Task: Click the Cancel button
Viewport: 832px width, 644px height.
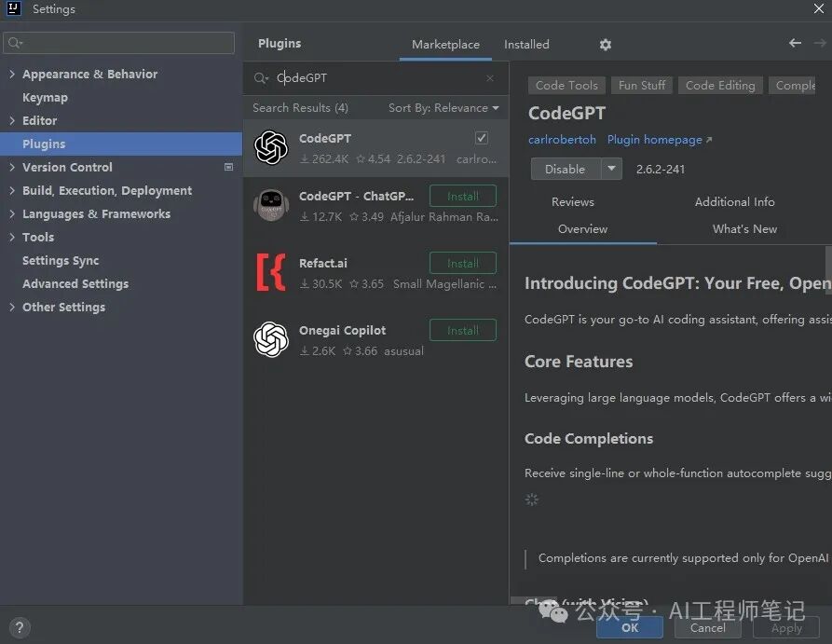Action: coord(708,627)
